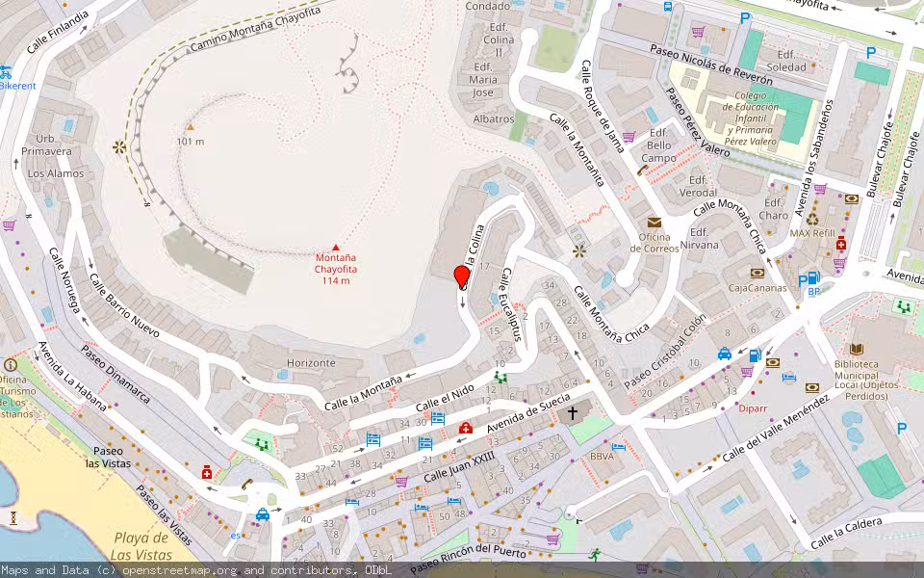The width and height of the screenshot is (924, 578).
Task: Click the blue parking P icon beside BP
Action: [x=804, y=280]
